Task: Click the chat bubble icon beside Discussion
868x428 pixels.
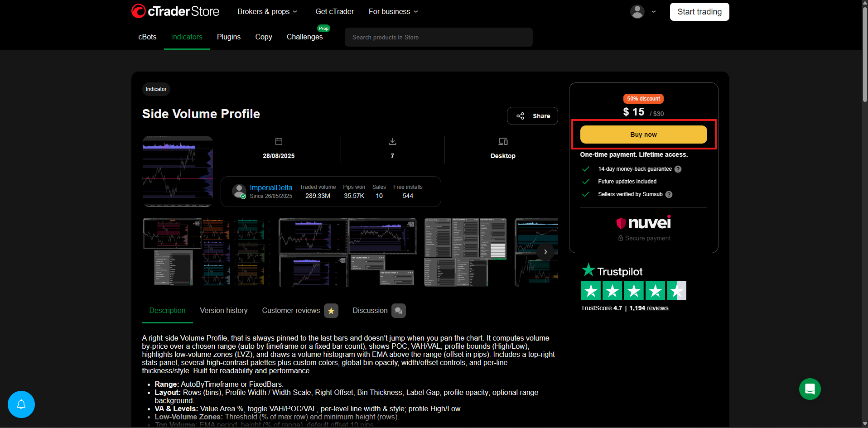Action: click(x=398, y=311)
